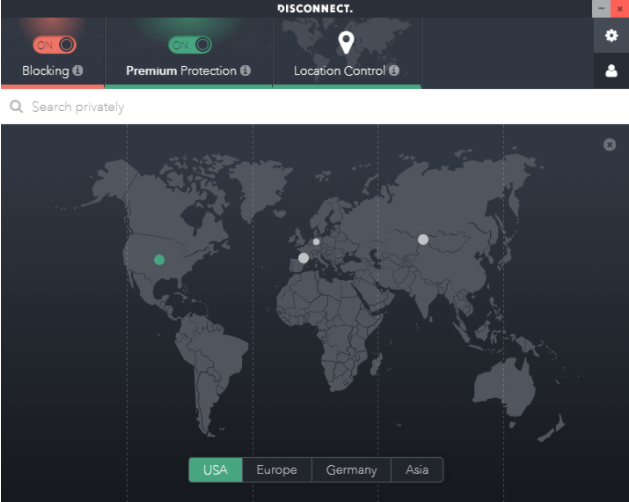Focus the Search privately field
The height and width of the screenshot is (502, 629).
coord(314,107)
